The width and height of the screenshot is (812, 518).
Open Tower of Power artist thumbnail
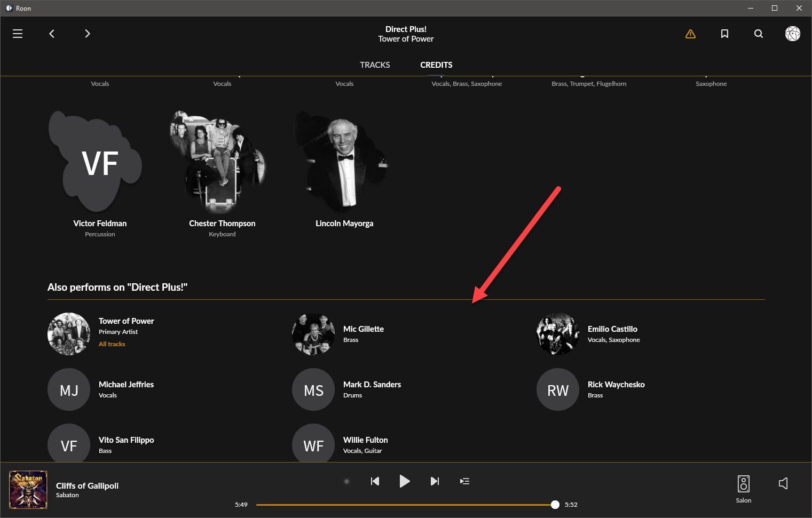pos(69,334)
